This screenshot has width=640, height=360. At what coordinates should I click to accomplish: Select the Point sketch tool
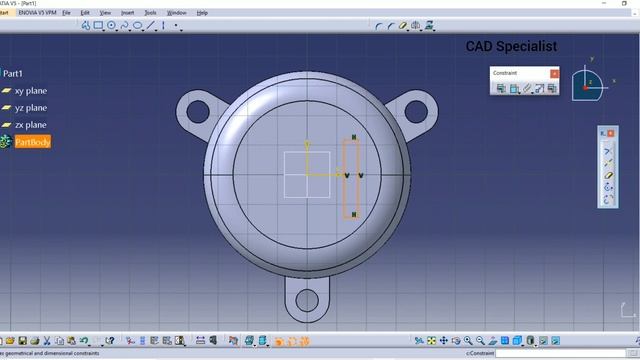point(176,26)
